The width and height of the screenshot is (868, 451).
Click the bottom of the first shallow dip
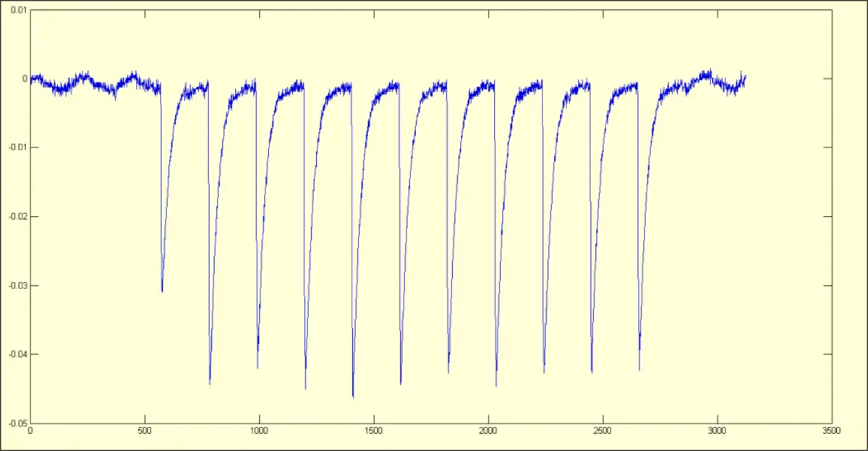tap(162, 291)
